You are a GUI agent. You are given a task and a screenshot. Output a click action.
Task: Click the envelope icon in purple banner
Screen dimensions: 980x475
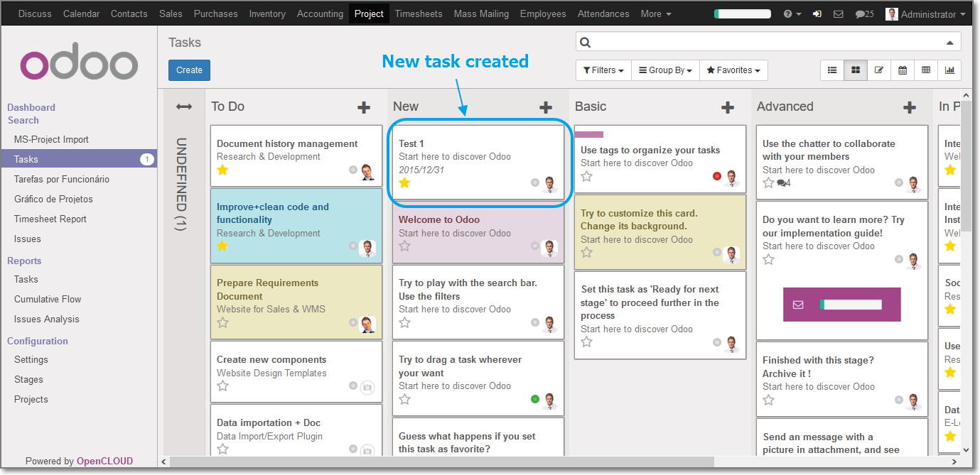(798, 305)
